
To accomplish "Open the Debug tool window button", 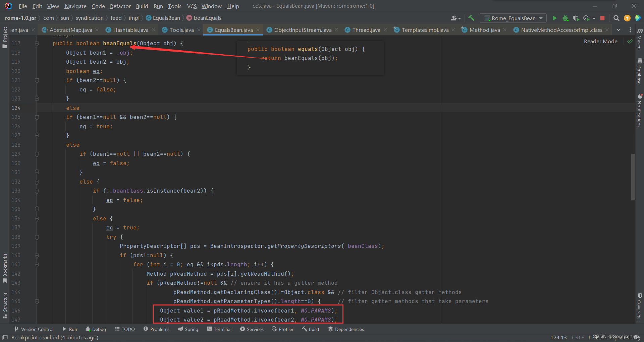I will pos(96,329).
